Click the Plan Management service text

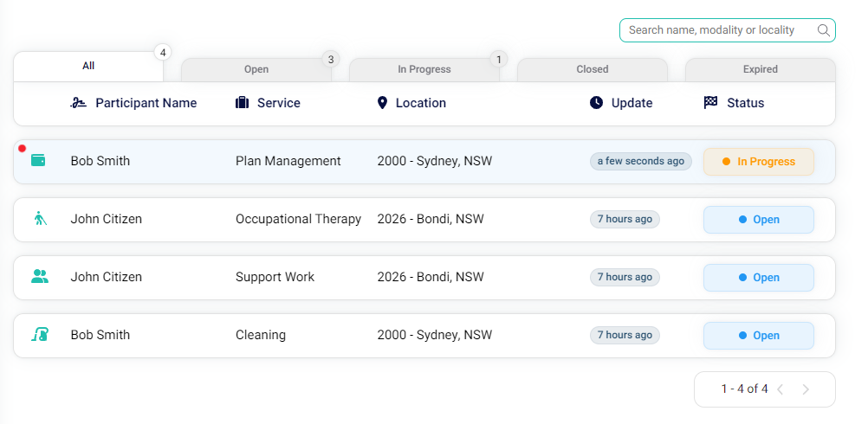pos(288,161)
